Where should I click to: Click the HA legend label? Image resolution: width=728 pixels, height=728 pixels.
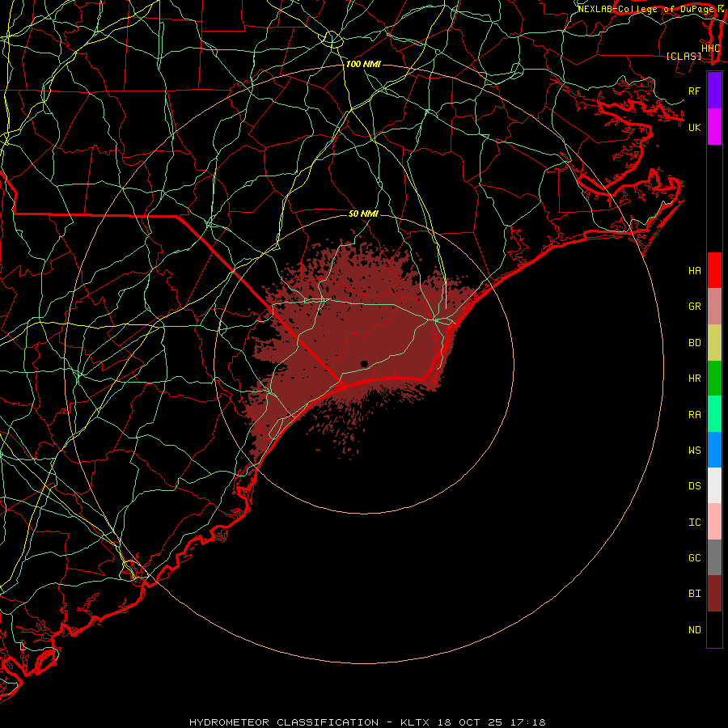tap(694, 271)
